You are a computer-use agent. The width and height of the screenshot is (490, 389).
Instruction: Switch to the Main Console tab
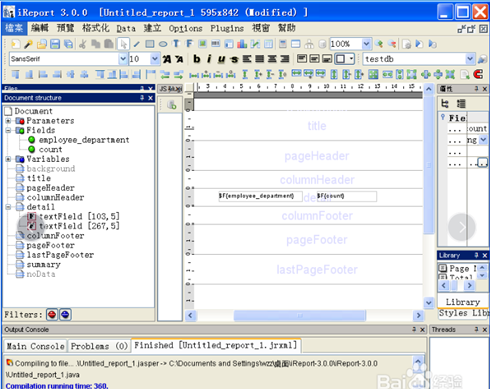pyautogui.click(x=35, y=346)
